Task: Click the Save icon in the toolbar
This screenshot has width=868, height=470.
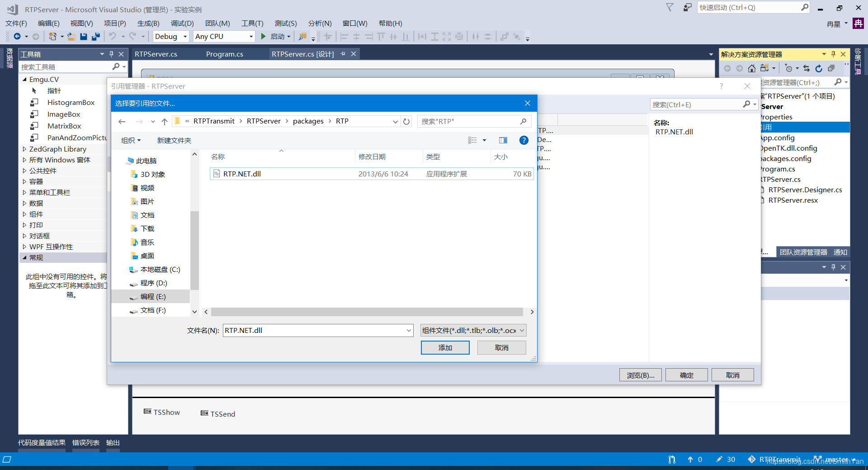Action: point(84,37)
